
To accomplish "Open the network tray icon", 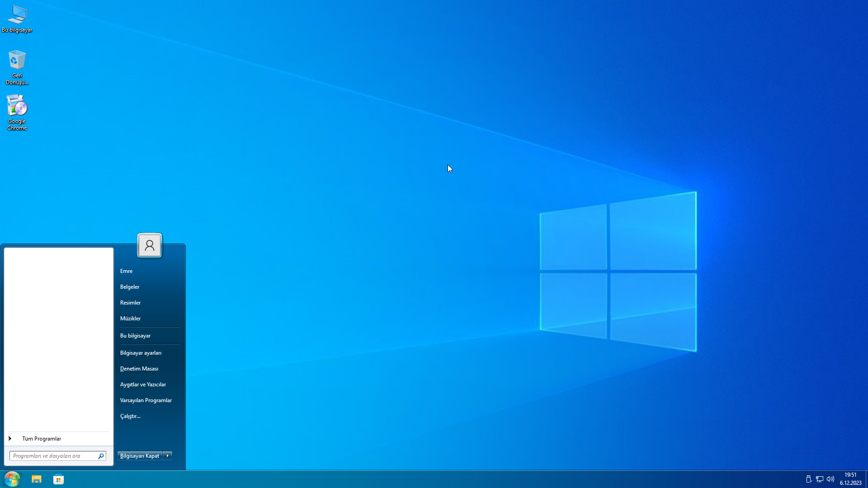I will 820,479.
